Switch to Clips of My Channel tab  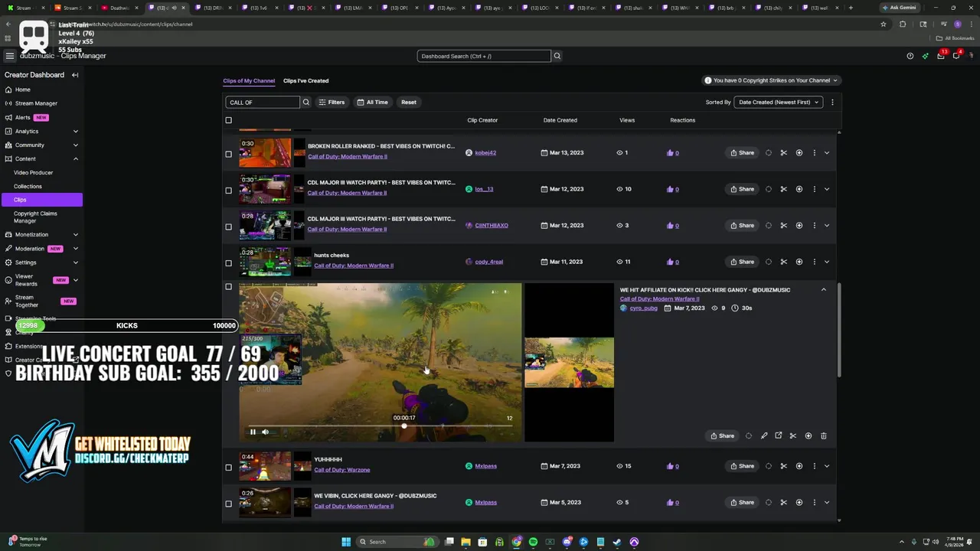249,80
